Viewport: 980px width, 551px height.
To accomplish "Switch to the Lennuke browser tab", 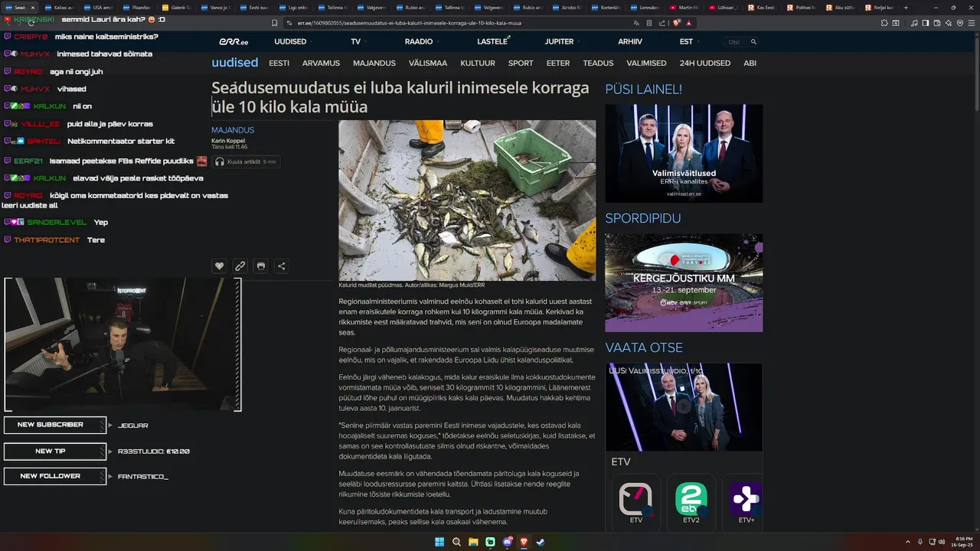I will tap(645, 8).
